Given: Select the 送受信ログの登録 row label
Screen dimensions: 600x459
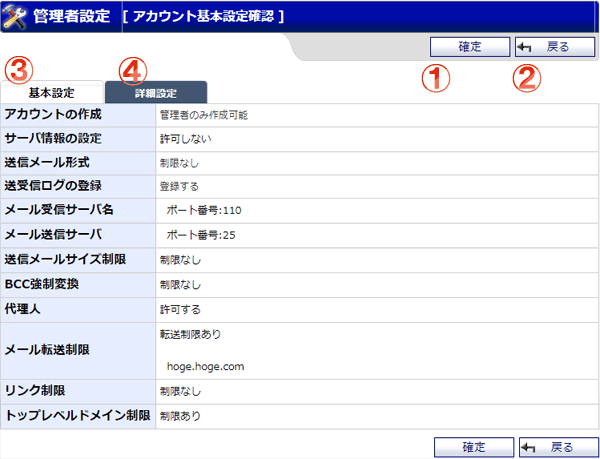Looking at the screenshot, I should click(53, 186).
